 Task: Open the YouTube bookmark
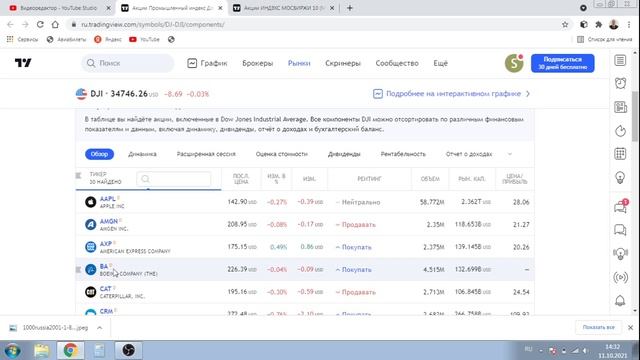click(x=144, y=40)
